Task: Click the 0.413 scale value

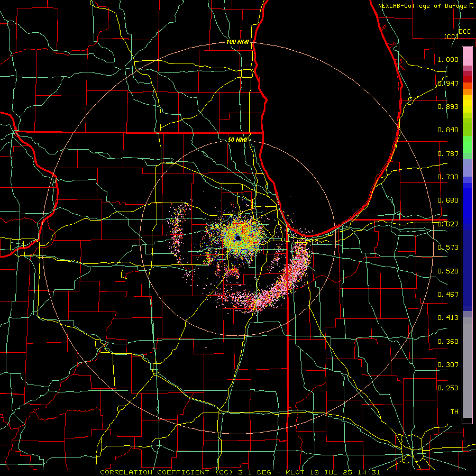Action: [x=448, y=318]
